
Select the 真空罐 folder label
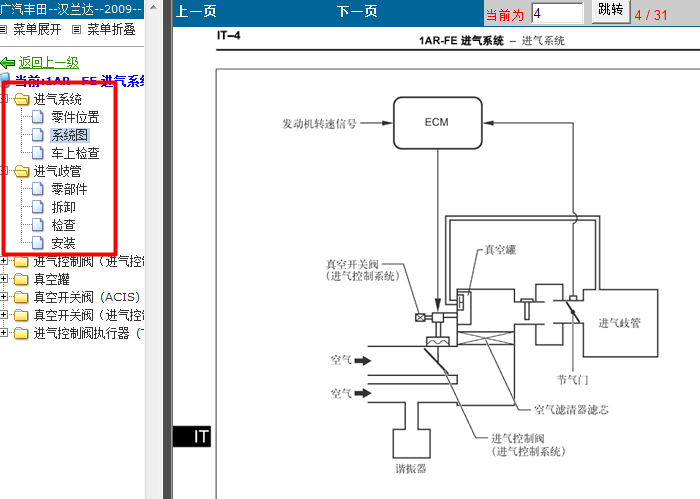(x=52, y=279)
